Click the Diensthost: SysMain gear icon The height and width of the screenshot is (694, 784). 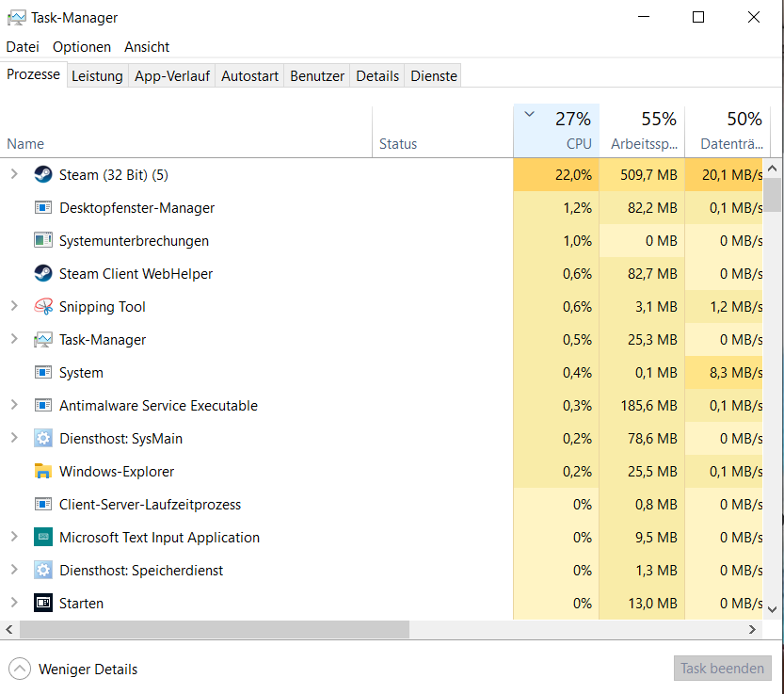[43, 438]
